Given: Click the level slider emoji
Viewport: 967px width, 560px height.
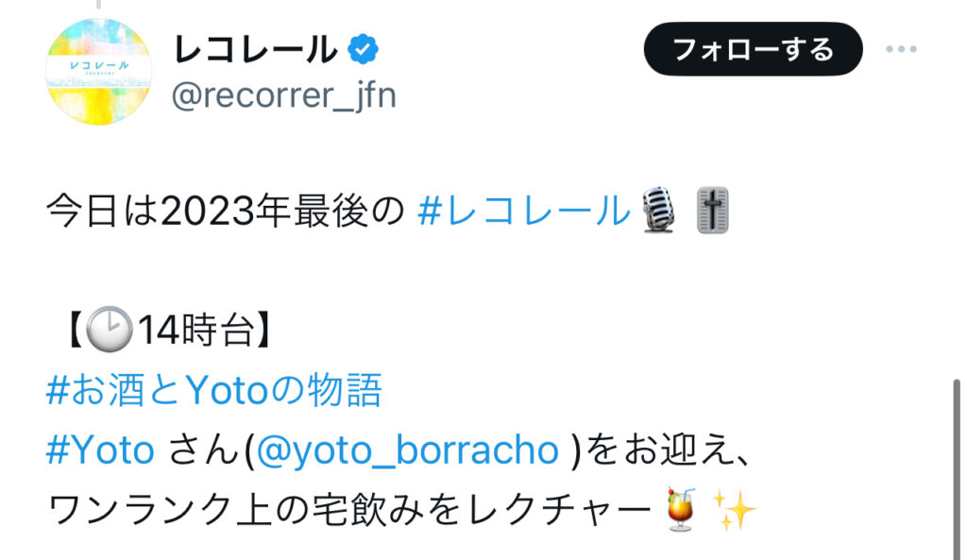Looking at the screenshot, I should point(713,211).
